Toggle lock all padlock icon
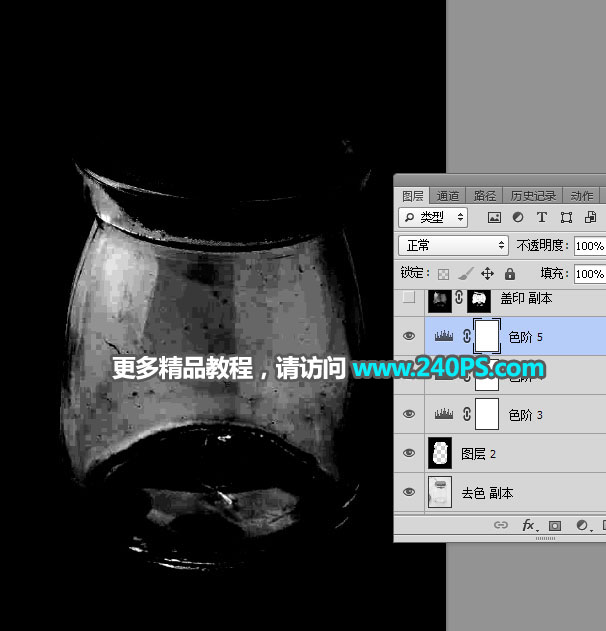Screen dimensions: 606x631 [x=510, y=274]
